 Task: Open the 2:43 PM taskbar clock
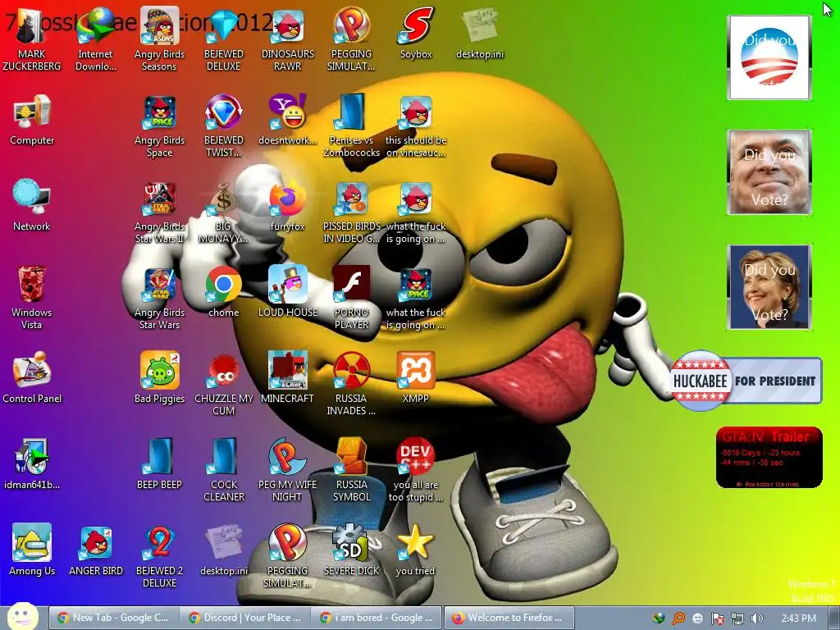pos(798,619)
